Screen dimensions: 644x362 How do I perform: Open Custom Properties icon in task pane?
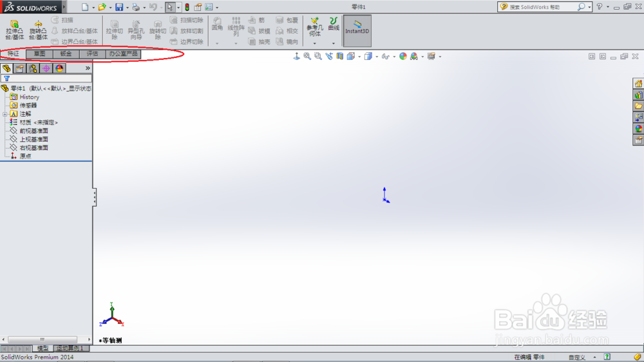coord(638,140)
